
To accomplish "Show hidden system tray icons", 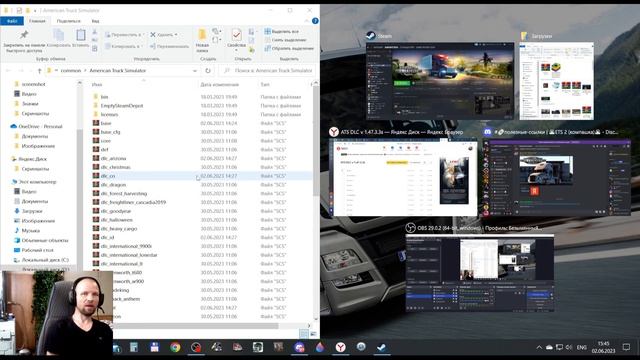I will [539, 347].
